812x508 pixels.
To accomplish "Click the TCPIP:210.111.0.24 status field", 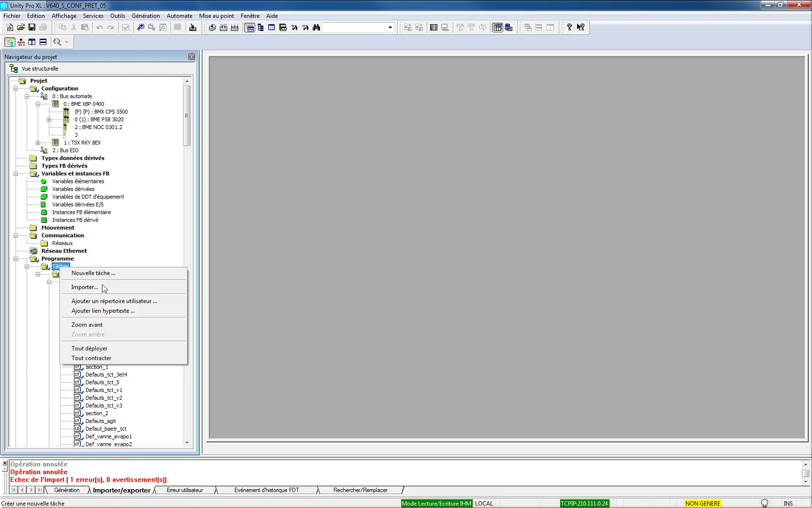I will (x=584, y=503).
